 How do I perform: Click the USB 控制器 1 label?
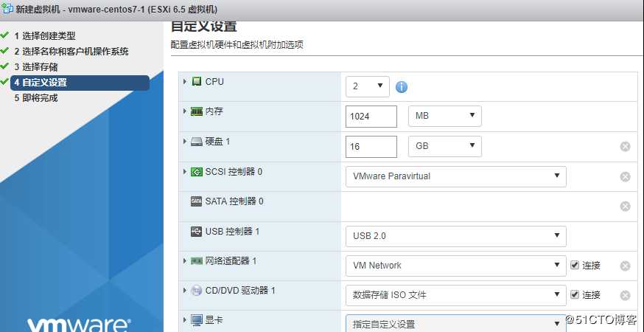232,231
